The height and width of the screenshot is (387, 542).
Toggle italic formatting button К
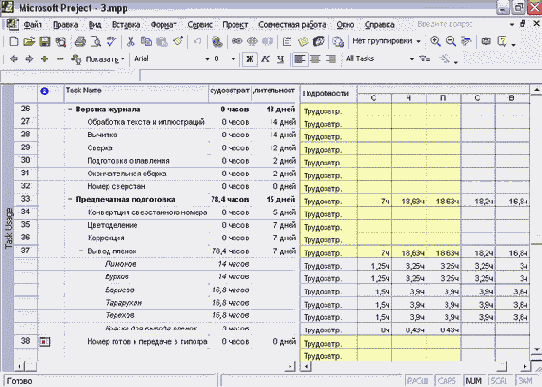tap(265, 59)
